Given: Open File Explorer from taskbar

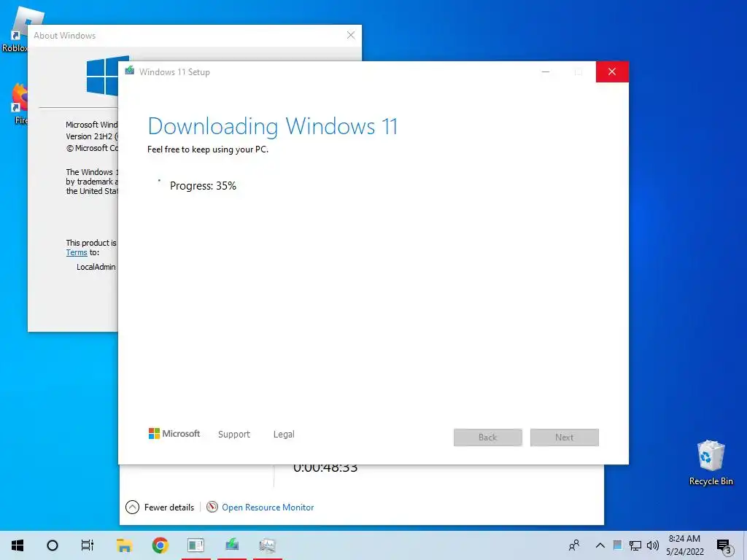Looking at the screenshot, I should [124, 545].
